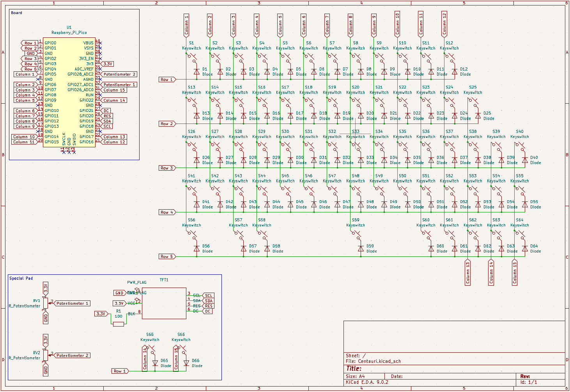Select the diode D1 symbol
This screenshot has height=392, width=570.
coord(196,72)
